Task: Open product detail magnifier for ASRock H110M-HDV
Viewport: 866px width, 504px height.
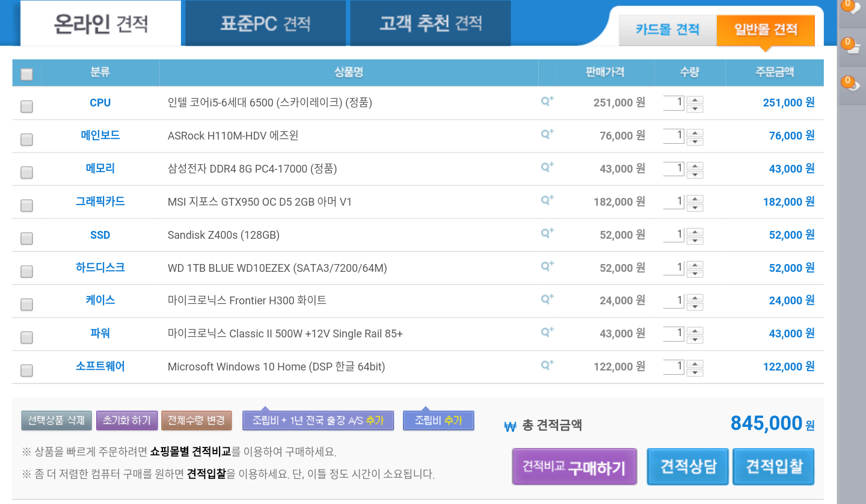Action: pyautogui.click(x=547, y=135)
